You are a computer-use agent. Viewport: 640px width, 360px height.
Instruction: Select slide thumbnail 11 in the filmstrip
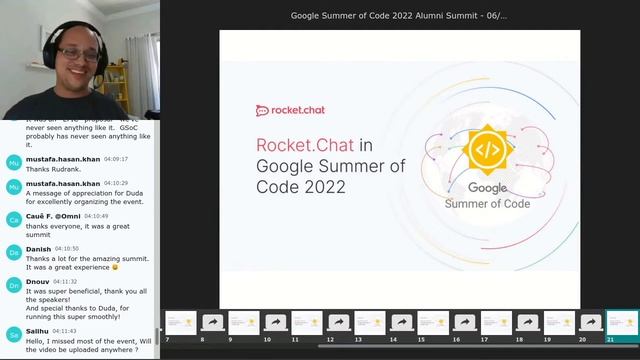coord(307,323)
